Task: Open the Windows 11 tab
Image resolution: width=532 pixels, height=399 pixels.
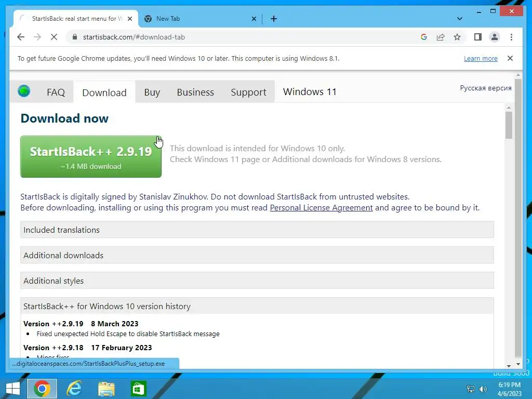Action: [x=310, y=91]
